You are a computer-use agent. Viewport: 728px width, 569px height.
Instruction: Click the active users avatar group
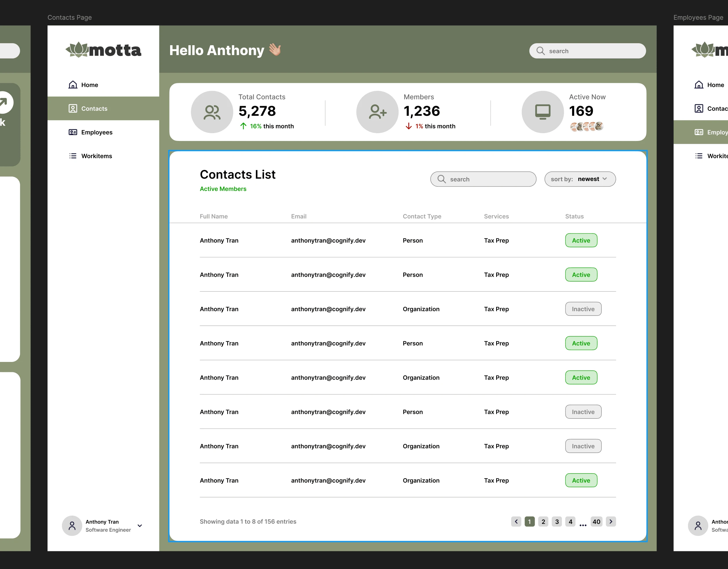586,127
